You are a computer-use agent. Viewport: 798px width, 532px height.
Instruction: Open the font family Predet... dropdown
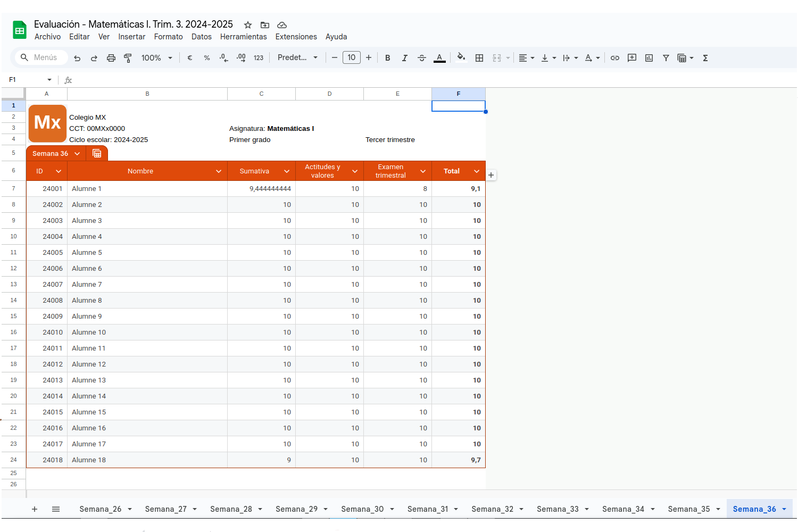point(297,57)
